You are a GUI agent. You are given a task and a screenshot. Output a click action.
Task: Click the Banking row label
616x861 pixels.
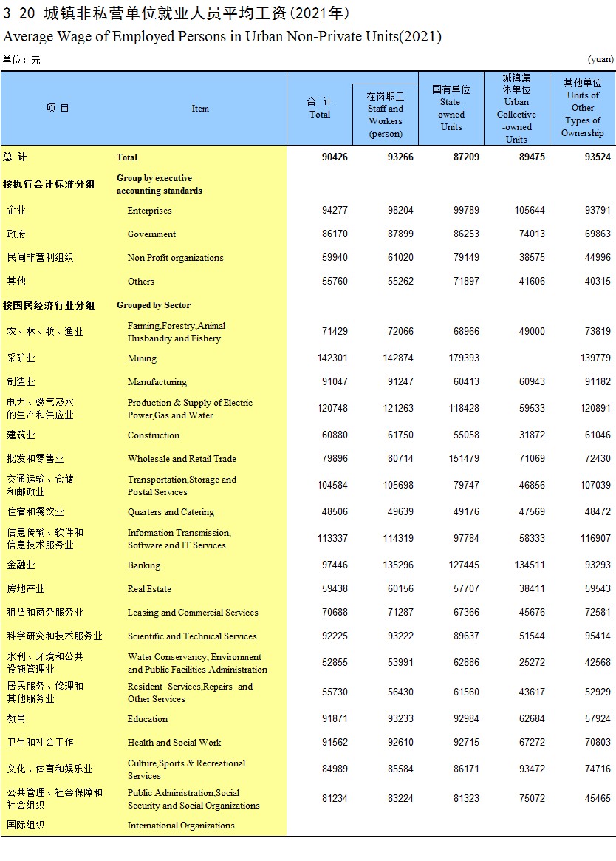click(x=144, y=565)
